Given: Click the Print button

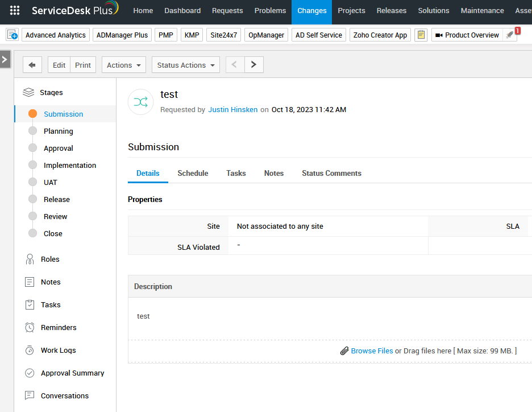Looking at the screenshot, I should (83, 64).
